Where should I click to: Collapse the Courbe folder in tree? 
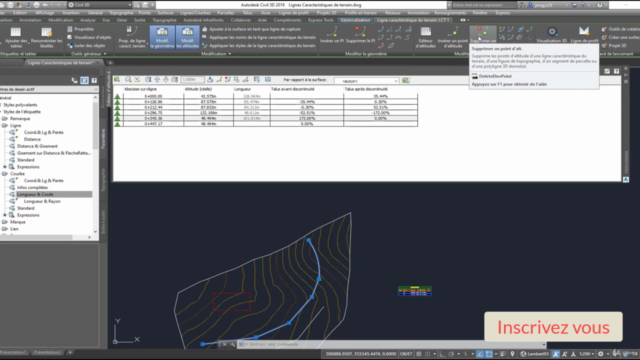pos(5,173)
